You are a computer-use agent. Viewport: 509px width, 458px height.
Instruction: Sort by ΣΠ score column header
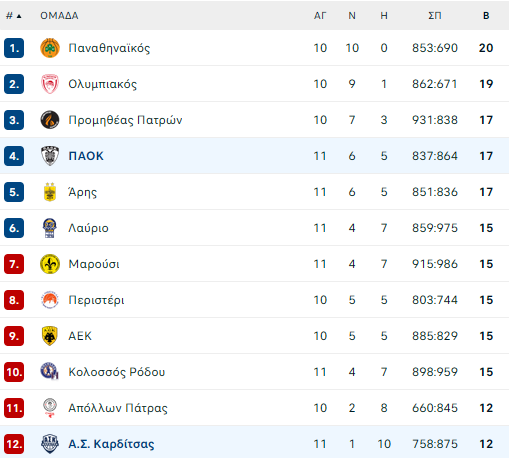(x=435, y=16)
